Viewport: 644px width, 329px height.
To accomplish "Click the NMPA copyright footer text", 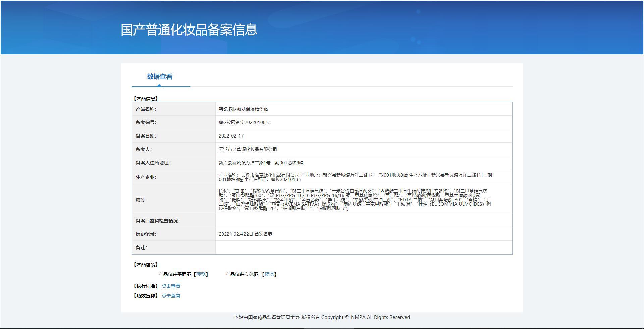I will click(322, 317).
